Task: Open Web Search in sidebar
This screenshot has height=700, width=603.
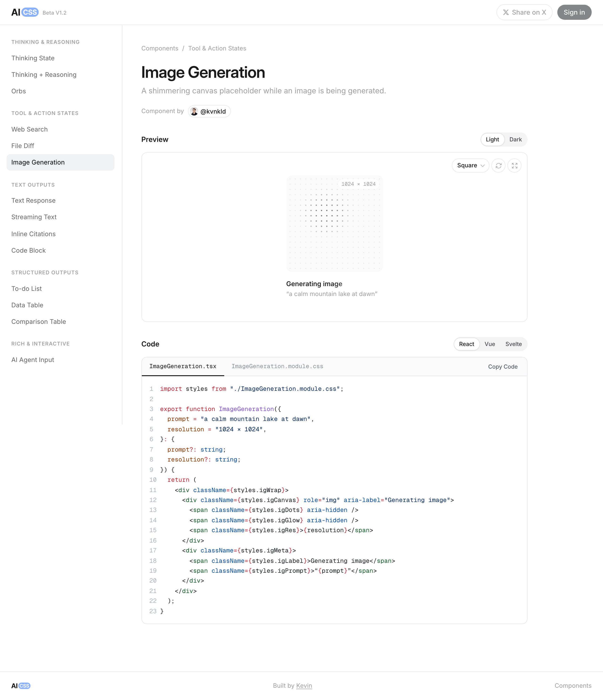Action: coord(61,129)
